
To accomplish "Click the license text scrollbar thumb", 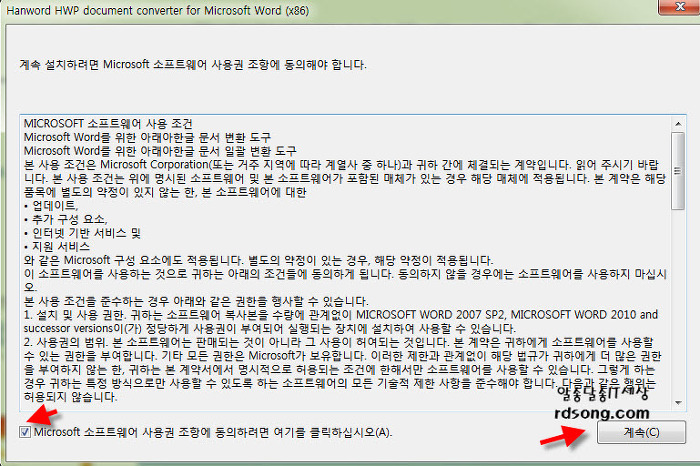I will pyautogui.click(x=678, y=171).
